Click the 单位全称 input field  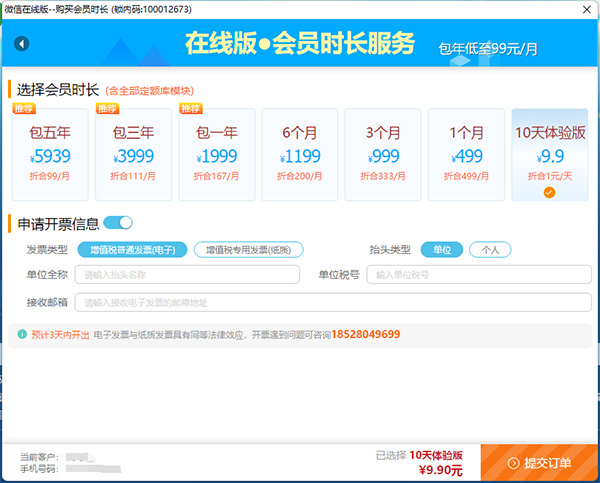click(x=187, y=275)
